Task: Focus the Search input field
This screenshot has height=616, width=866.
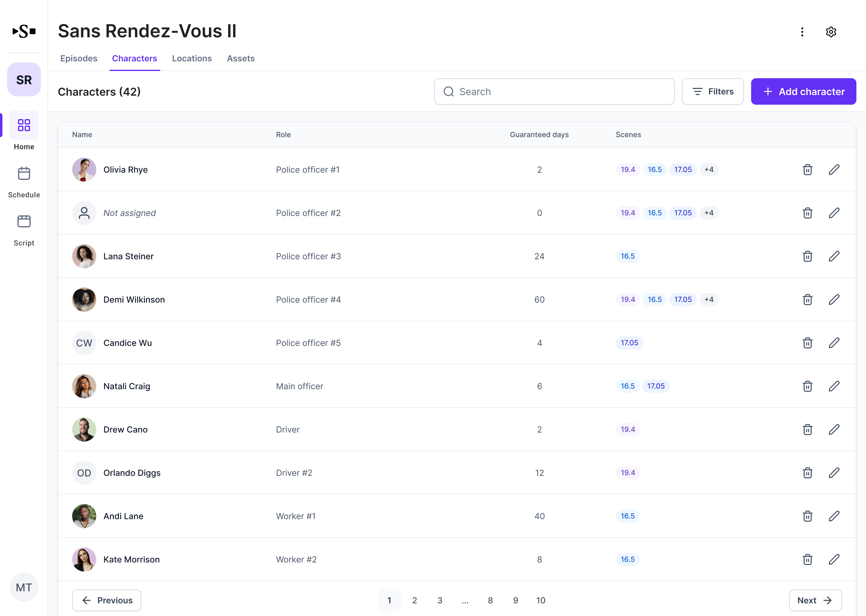Action: pyautogui.click(x=554, y=91)
